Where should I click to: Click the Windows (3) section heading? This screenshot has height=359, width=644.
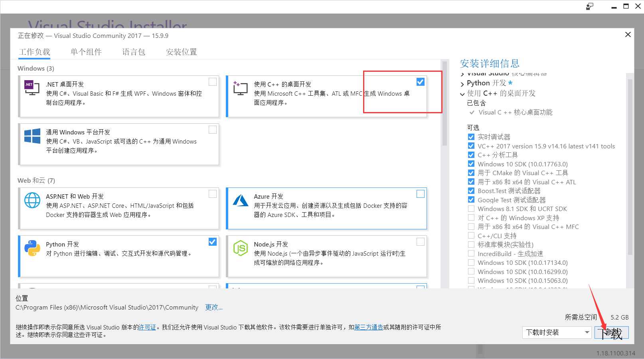click(x=36, y=68)
